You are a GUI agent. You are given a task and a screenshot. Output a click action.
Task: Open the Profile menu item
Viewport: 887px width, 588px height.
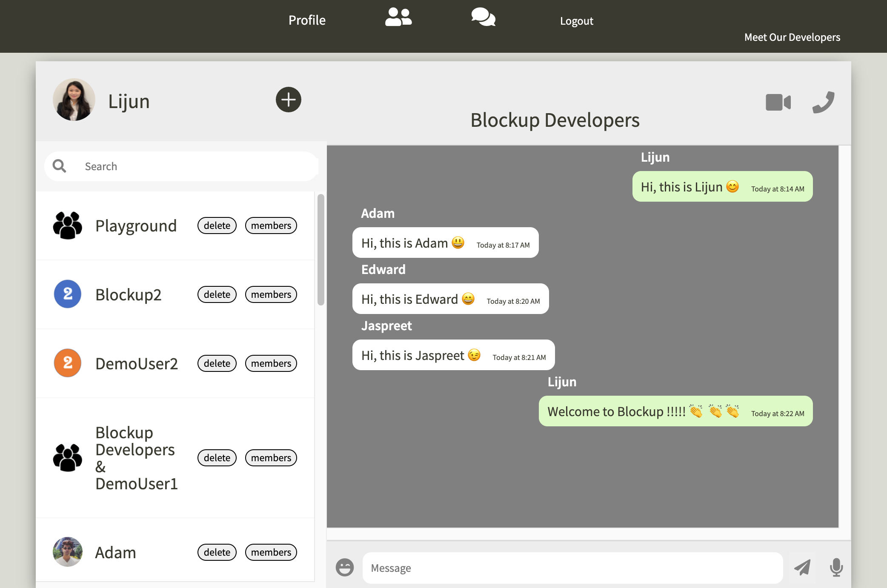click(307, 20)
